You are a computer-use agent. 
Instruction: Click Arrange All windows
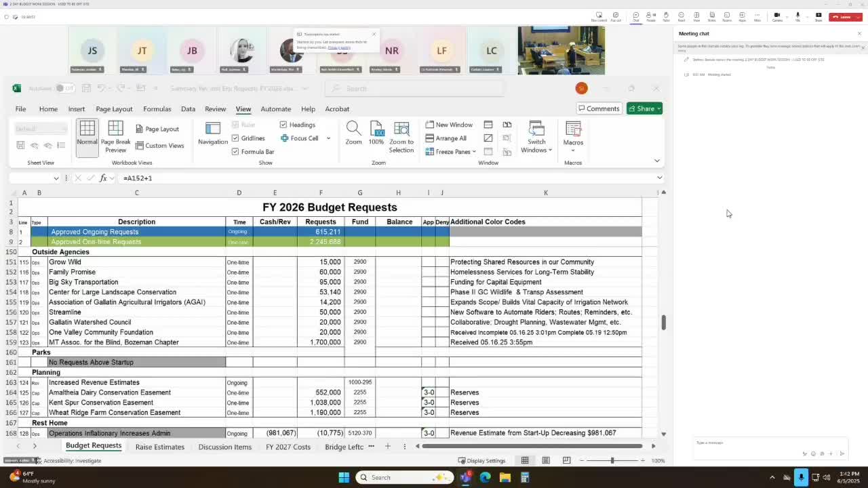[x=446, y=138]
